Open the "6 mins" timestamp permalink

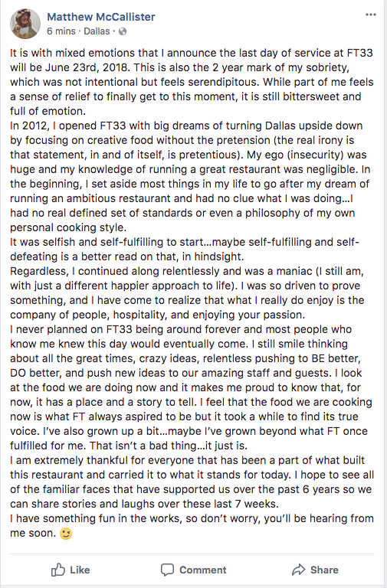pos(61,31)
